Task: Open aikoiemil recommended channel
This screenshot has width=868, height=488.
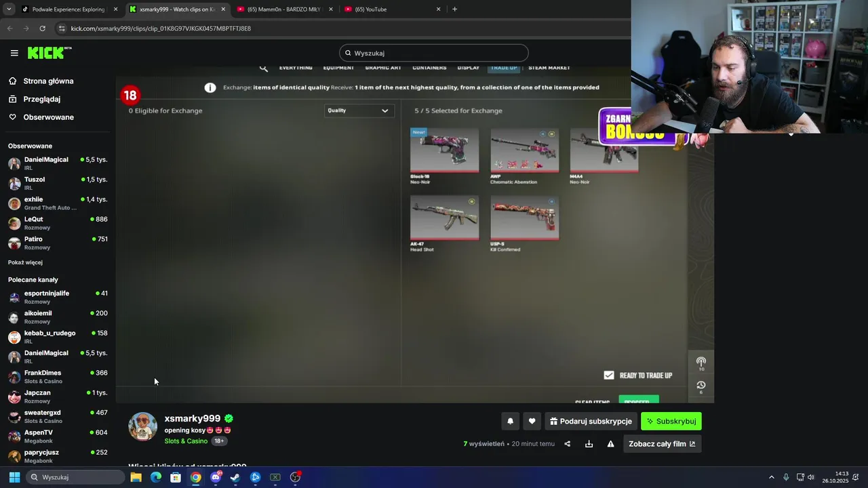Action: pyautogui.click(x=58, y=317)
